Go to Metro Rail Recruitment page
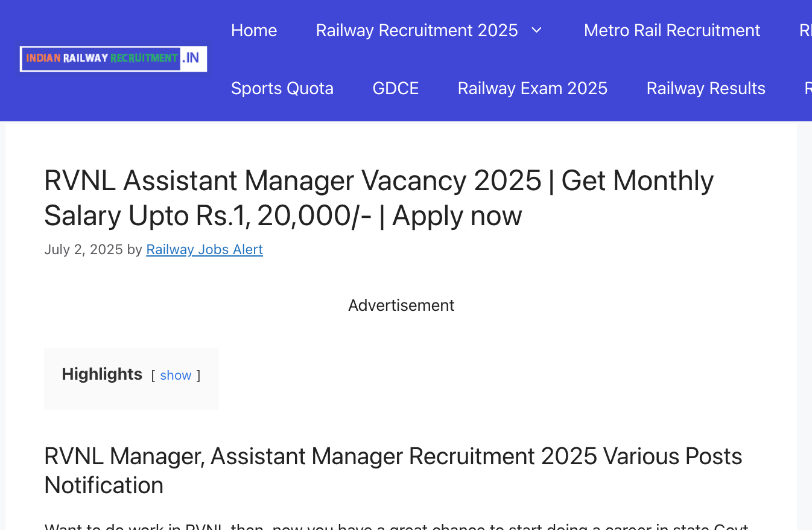 pos(672,30)
